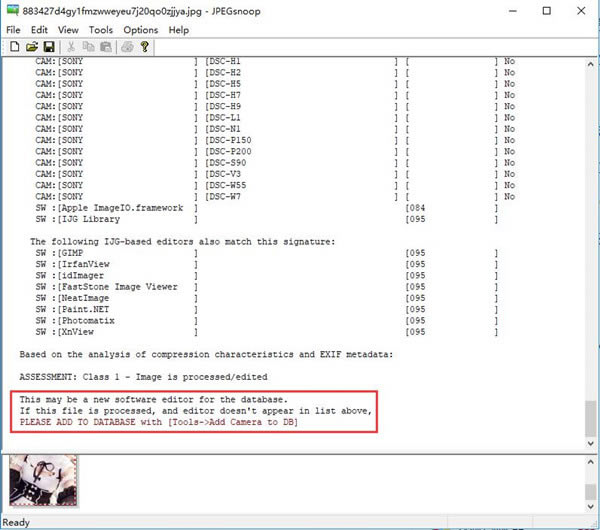Screen dimensions: 600x530
Task: Open the Options menu
Action: (140, 30)
